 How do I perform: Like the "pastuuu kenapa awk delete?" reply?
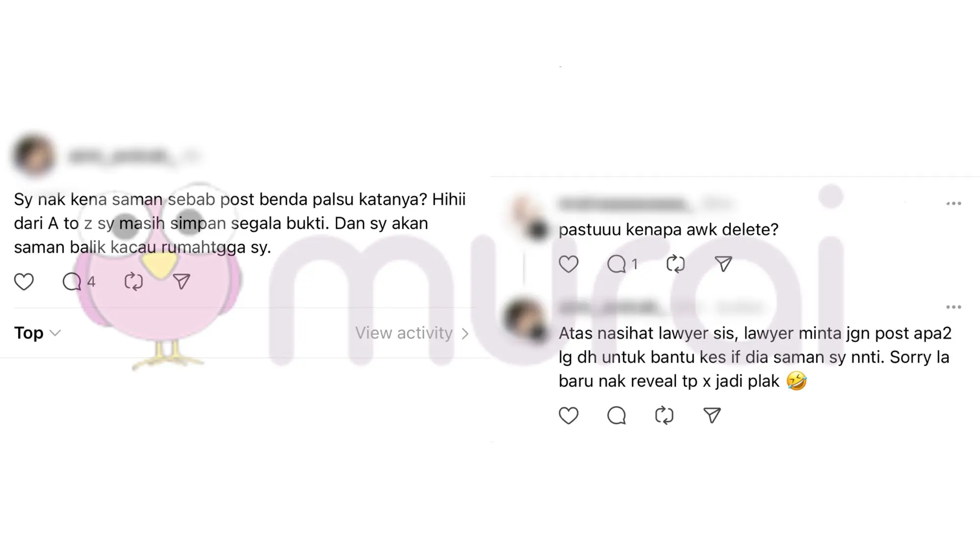click(x=568, y=264)
